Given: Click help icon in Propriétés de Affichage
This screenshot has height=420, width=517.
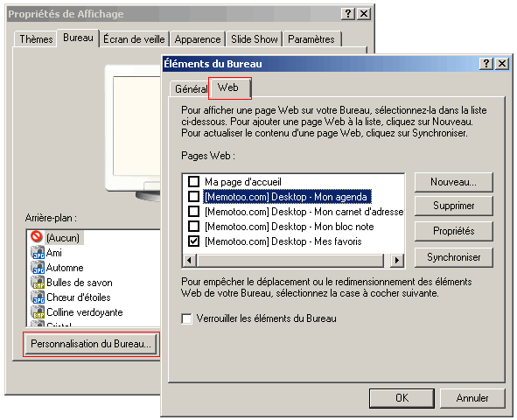Looking at the screenshot, I should point(348,14).
